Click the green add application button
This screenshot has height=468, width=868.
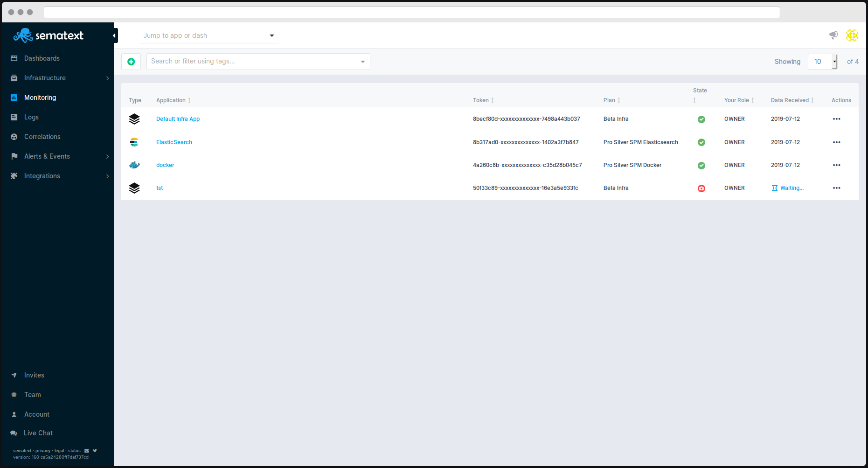coord(131,62)
